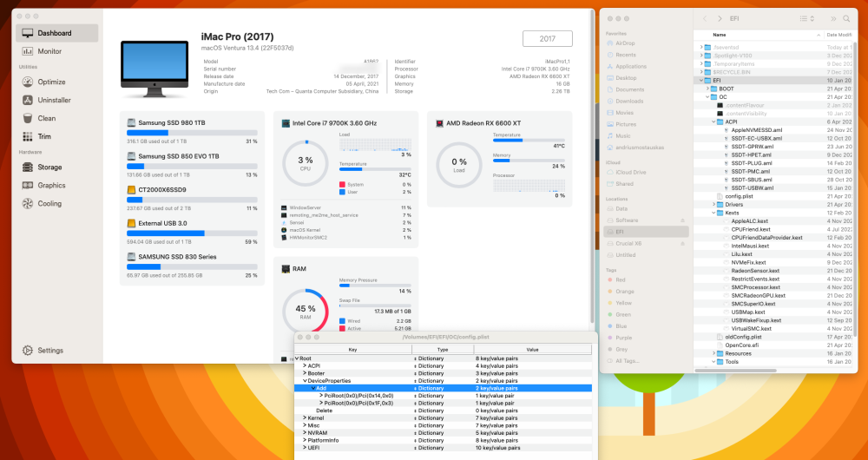868x460 pixels.
Task: Select the Clean trash-can icon
Action: click(x=28, y=118)
